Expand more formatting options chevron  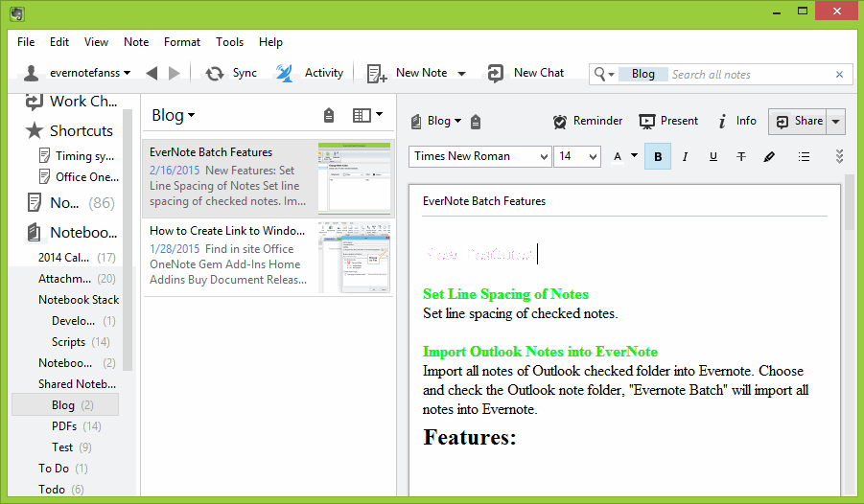pos(839,156)
